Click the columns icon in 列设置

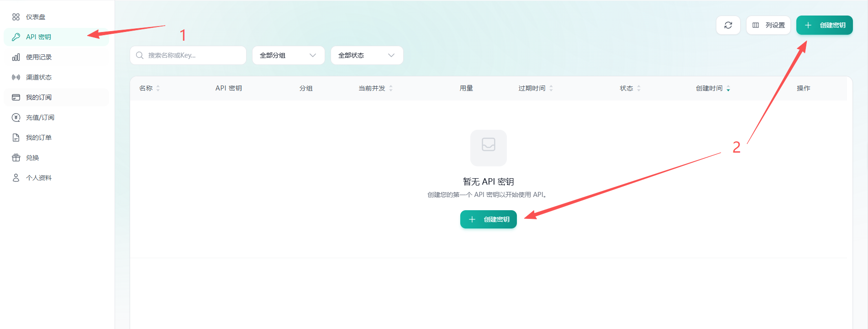click(x=756, y=25)
